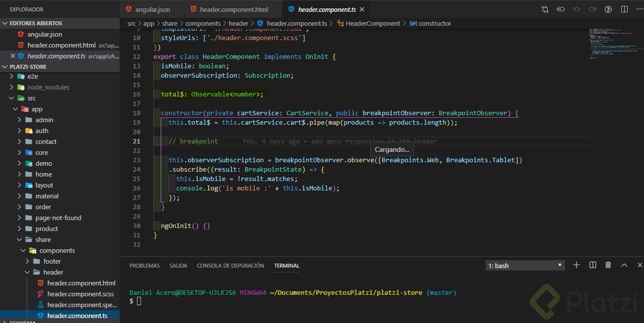The height and width of the screenshot is (323, 644).
Task: Close the terminal panel
Action: (x=640, y=265)
